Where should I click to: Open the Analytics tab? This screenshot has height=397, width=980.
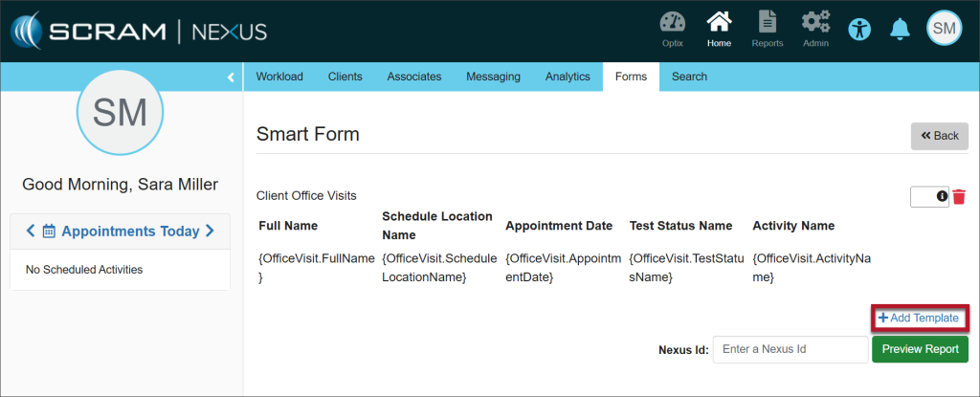coord(568,77)
